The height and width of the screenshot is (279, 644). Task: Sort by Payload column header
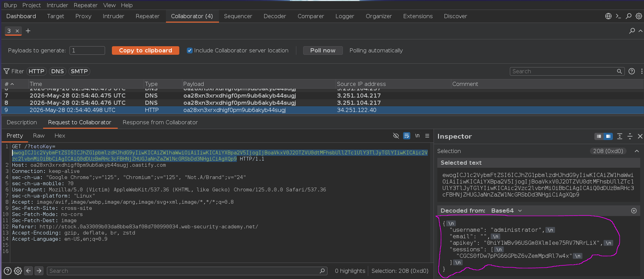click(258, 84)
